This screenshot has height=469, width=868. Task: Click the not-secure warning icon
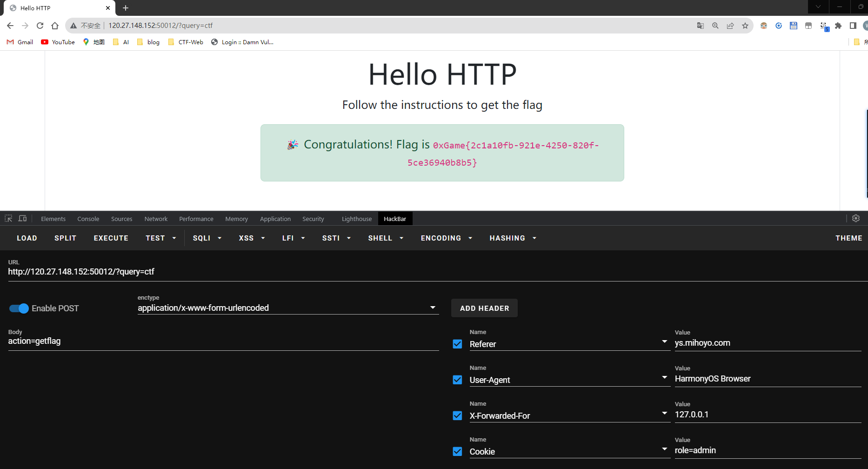[73, 26]
